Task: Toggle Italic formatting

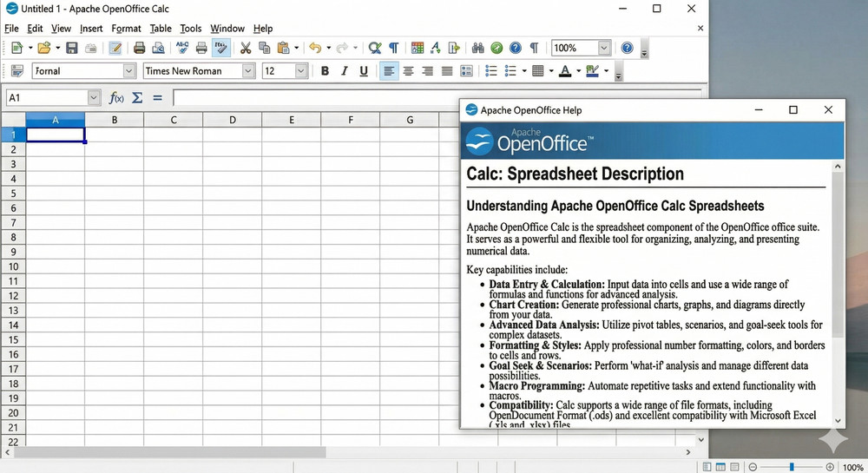Action: 345,71
